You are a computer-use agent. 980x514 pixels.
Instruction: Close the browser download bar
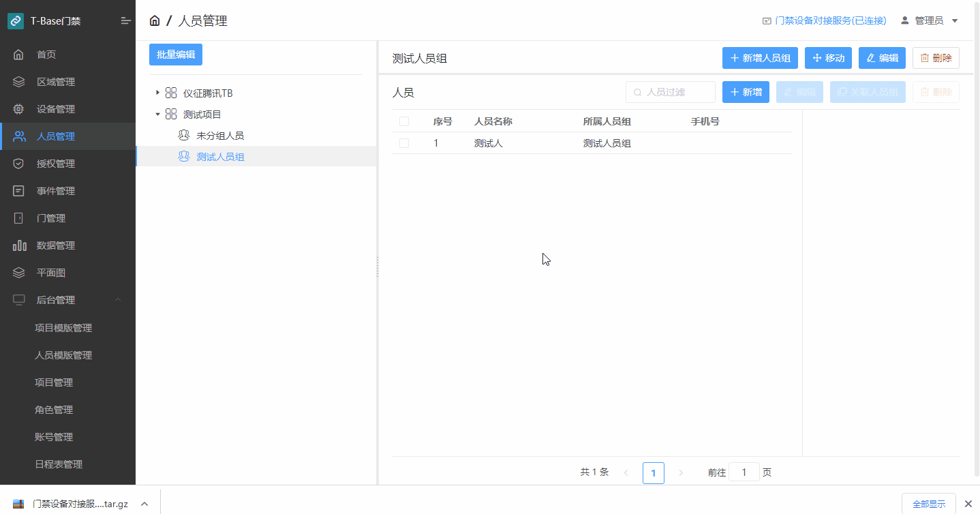click(968, 504)
